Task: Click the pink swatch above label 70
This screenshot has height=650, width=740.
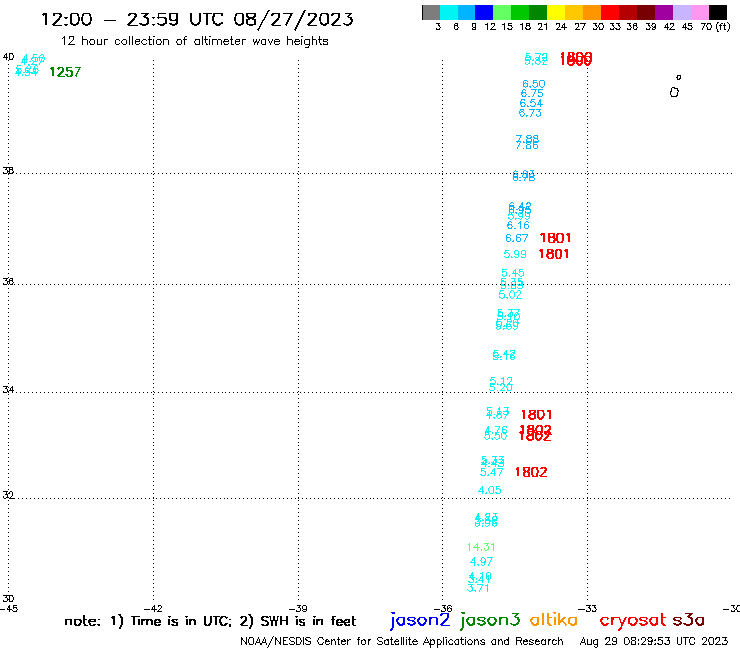Action: [699, 12]
